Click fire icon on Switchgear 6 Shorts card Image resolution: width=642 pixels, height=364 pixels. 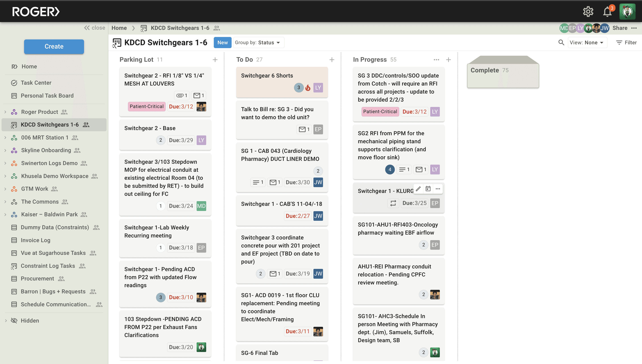point(308,88)
